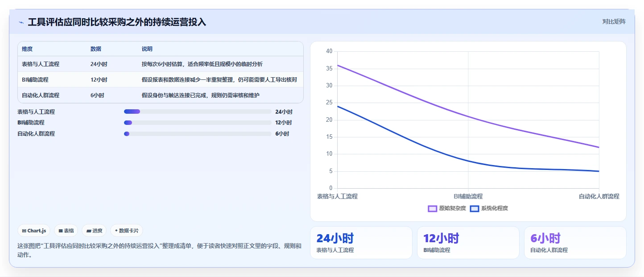Click the purple 6小时 data card
Screen dimensions: 644x277
click(x=575, y=243)
